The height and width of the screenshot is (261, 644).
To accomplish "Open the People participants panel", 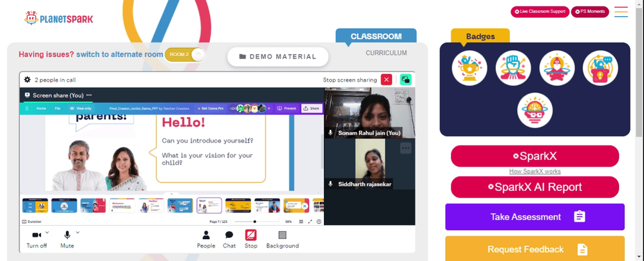I will [x=206, y=239].
